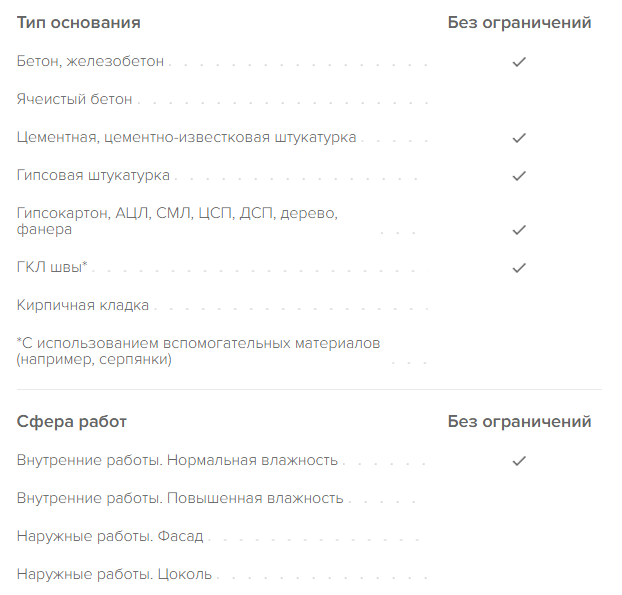Viewport: 622px width, 595px height.
Task: Click checkmark for Гипсокартон, АЦЛ, СМЛ row
Action: tap(519, 230)
